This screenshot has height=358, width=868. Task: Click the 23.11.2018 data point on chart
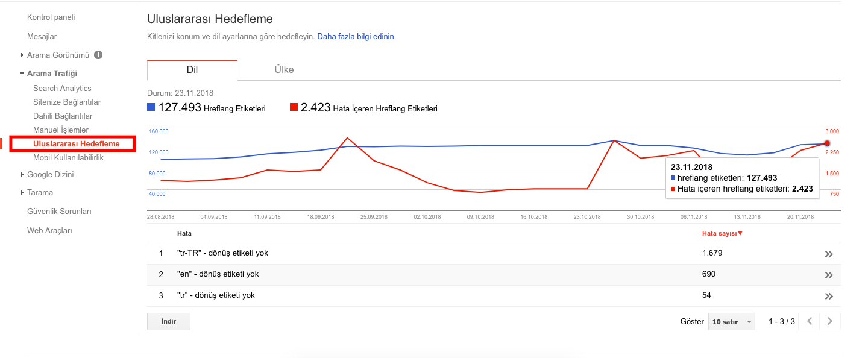point(827,143)
